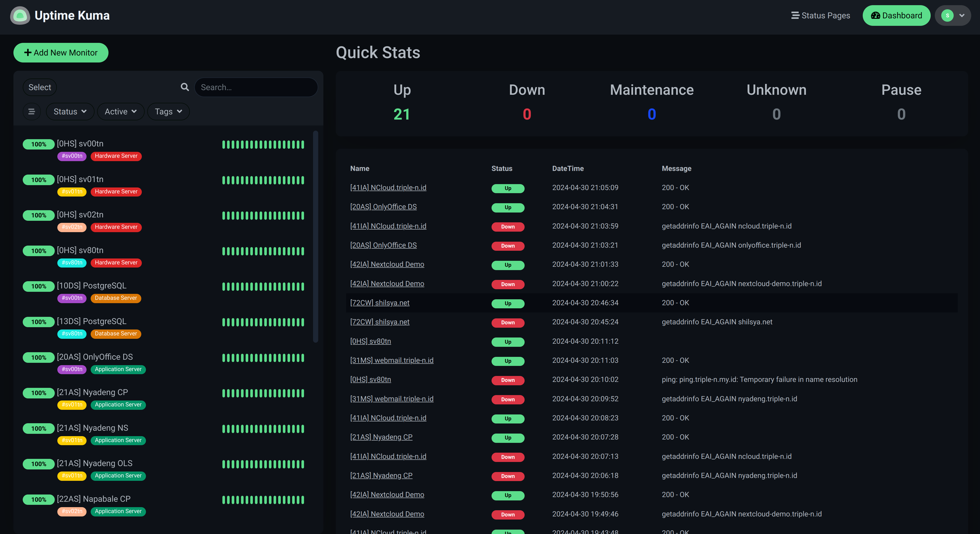Click the Add New Monitor button
This screenshot has width=980, height=534.
coord(61,52)
